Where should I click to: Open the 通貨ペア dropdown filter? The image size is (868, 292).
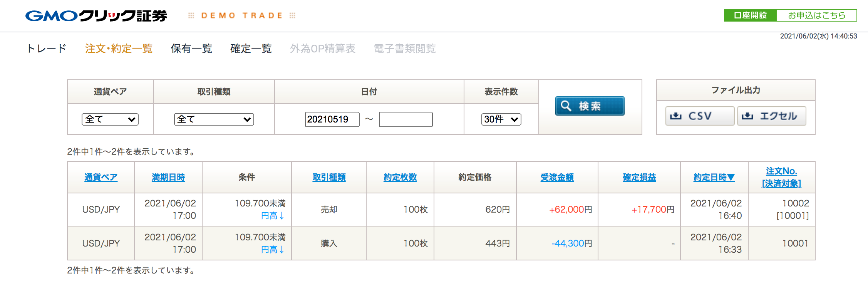tap(110, 119)
